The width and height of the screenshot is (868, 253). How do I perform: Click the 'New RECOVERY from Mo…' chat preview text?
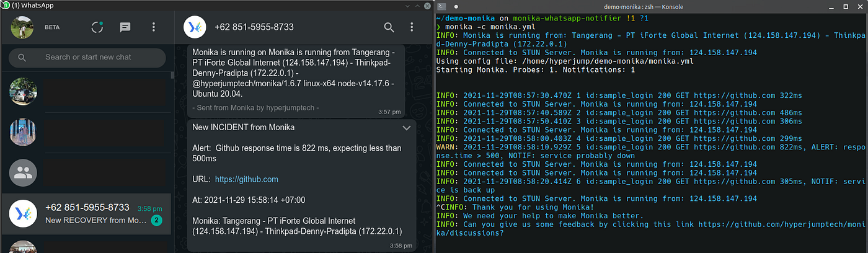(x=95, y=220)
